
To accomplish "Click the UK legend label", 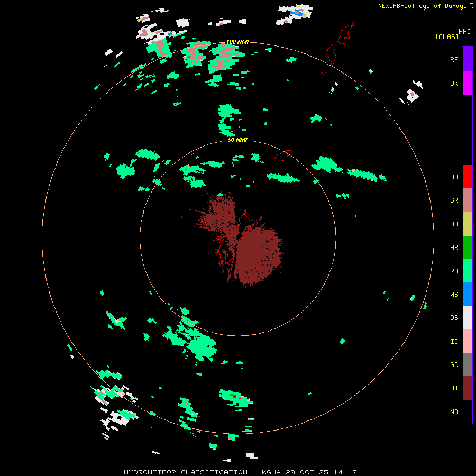I will pyautogui.click(x=454, y=84).
